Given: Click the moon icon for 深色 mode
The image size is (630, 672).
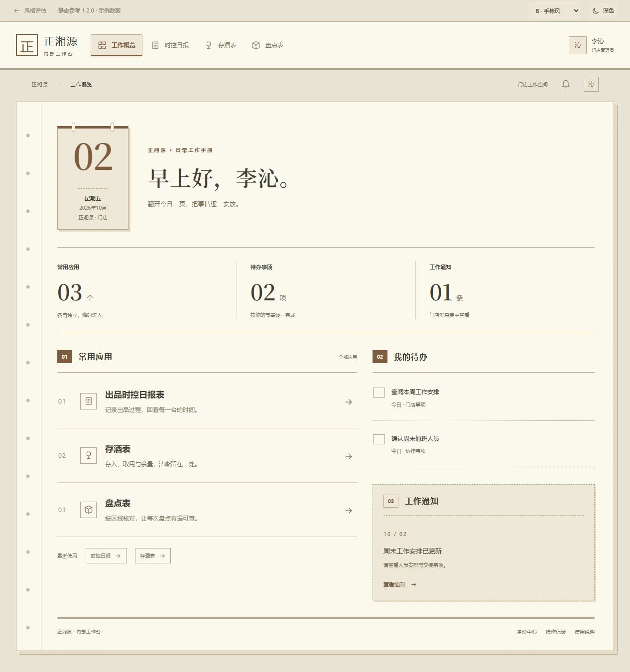Looking at the screenshot, I should tap(596, 10).
